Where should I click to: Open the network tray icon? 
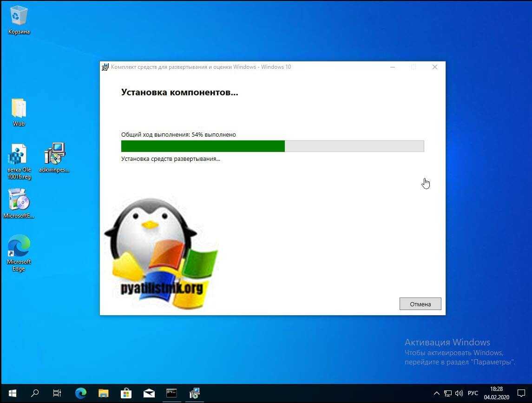pos(448,393)
